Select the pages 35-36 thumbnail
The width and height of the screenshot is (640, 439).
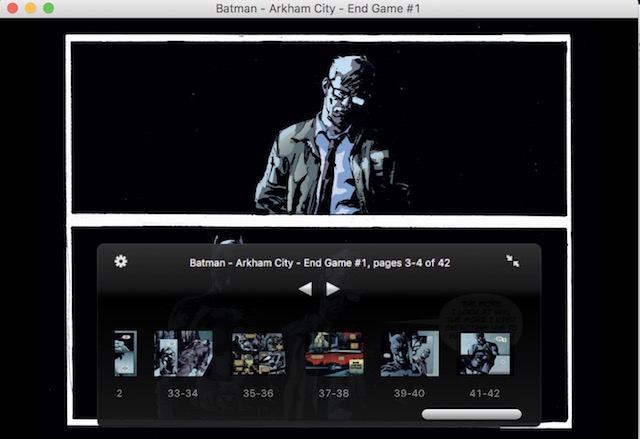[258, 353]
